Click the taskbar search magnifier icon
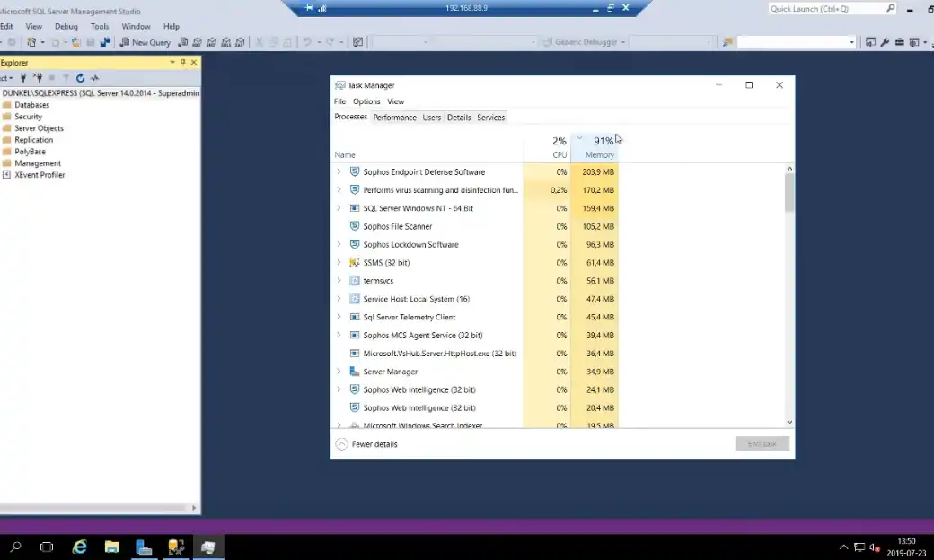 (15, 547)
